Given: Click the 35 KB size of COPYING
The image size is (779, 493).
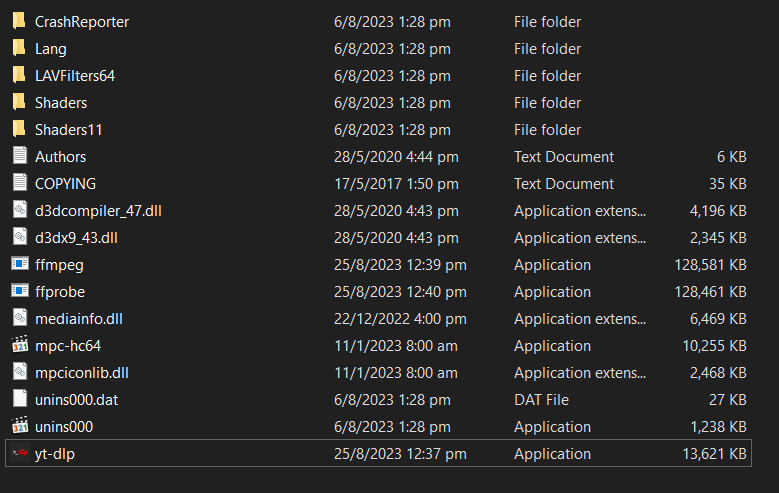Looking at the screenshot, I should coord(728,184).
